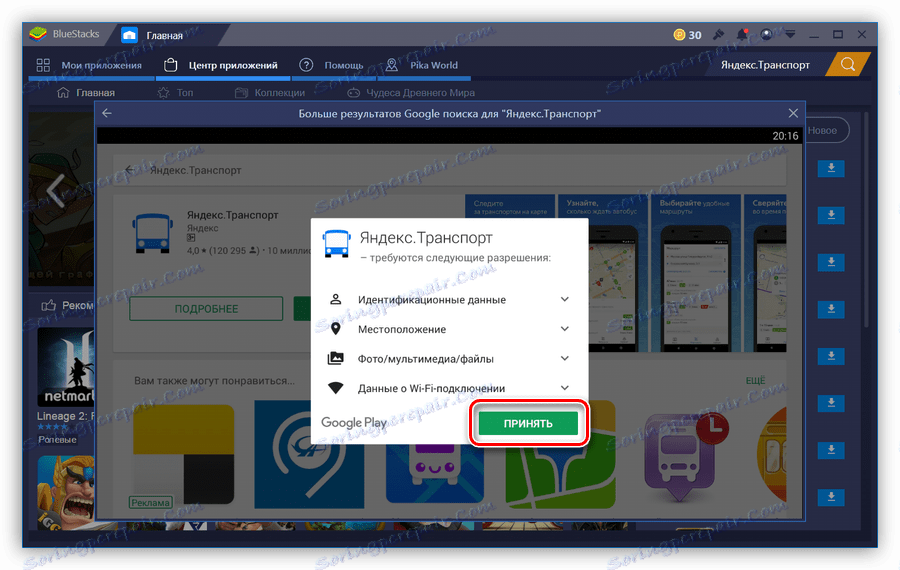Click the thumbs-up Рекомендуем icon

pos(48,305)
